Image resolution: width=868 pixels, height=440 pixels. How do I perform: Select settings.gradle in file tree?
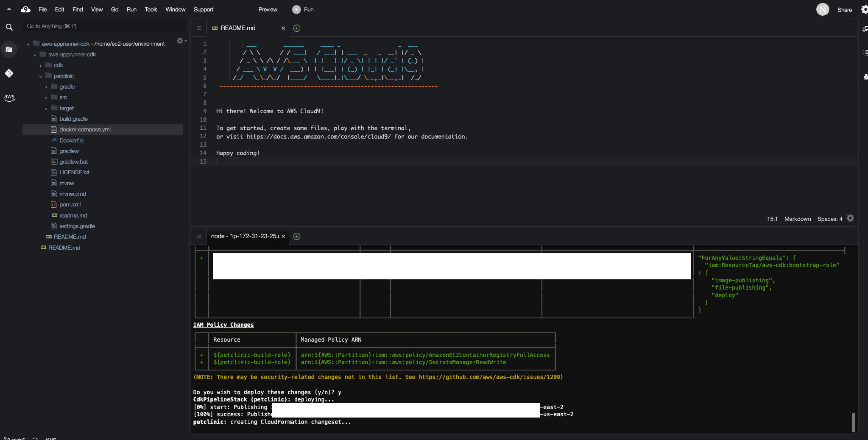coord(77,226)
